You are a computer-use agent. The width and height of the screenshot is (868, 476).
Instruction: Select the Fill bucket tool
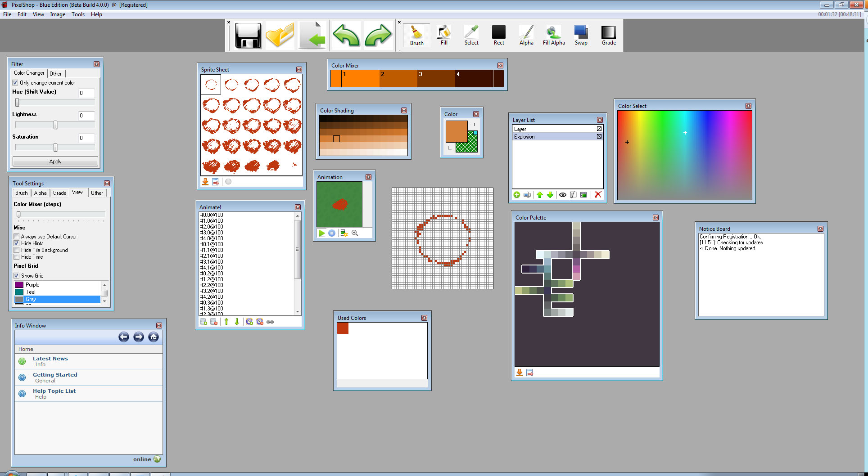[x=444, y=35]
